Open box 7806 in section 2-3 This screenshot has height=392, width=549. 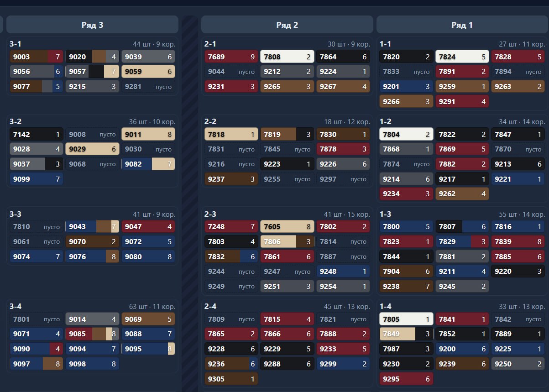point(287,241)
